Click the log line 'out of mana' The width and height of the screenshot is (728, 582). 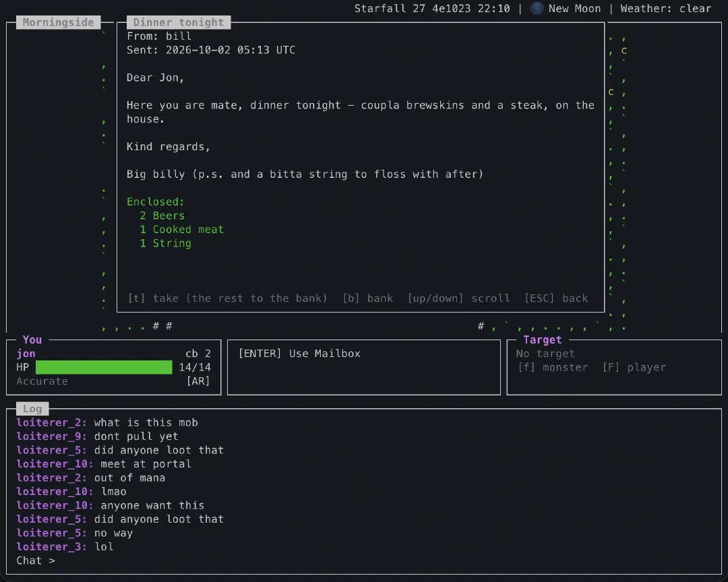point(91,478)
